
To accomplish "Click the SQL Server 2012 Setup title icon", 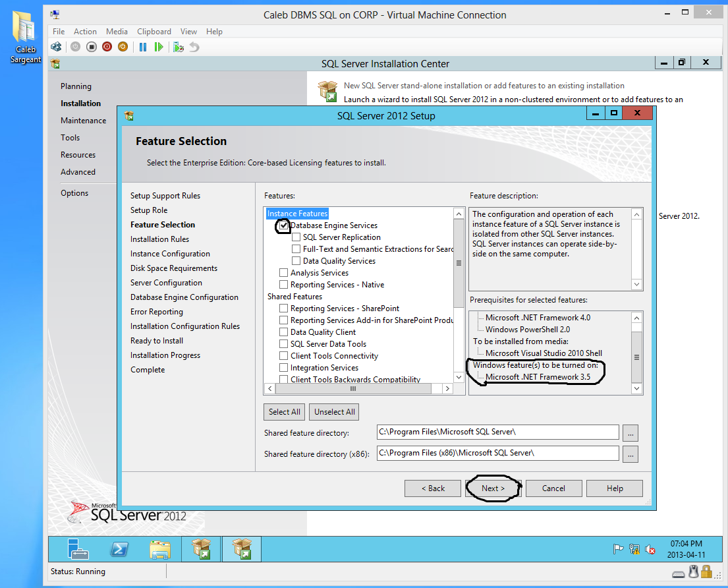I will pyautogui.click(x=129, y=115).
